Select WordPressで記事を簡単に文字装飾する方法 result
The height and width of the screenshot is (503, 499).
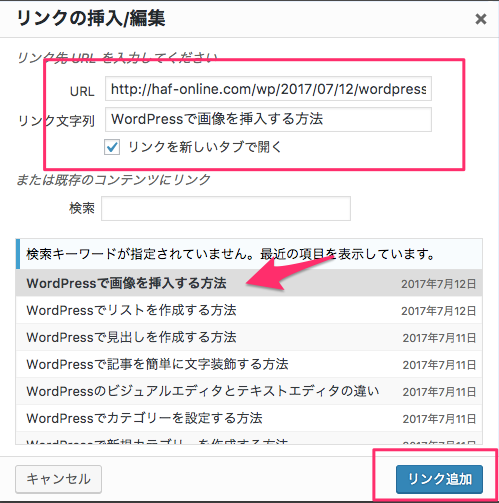click(x=249, y=364)
